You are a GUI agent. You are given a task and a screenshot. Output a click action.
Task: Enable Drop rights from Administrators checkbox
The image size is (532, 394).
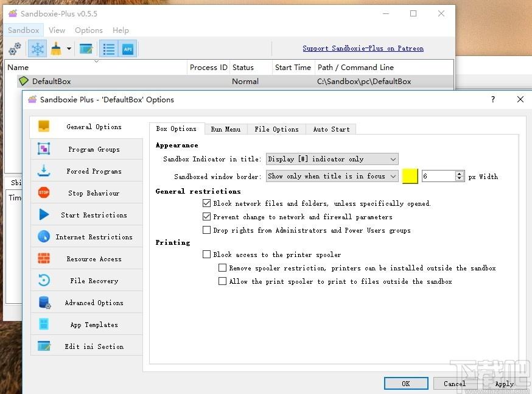[206, 230]
